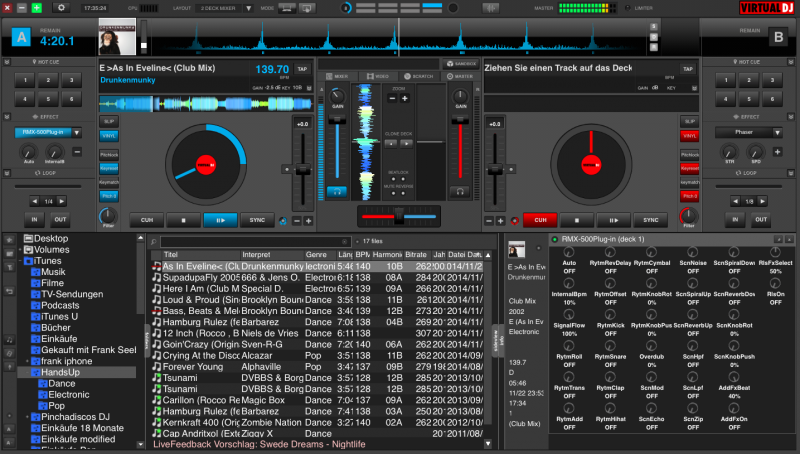Collapse deck A Hot Cue section
800x454 pixels.
pos(7,62)
